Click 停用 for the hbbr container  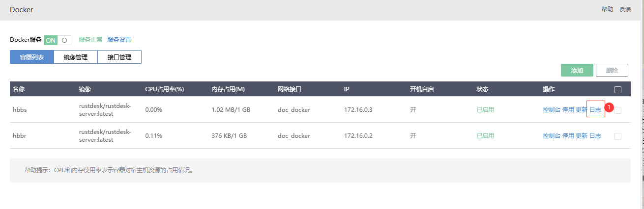(568, 136)
